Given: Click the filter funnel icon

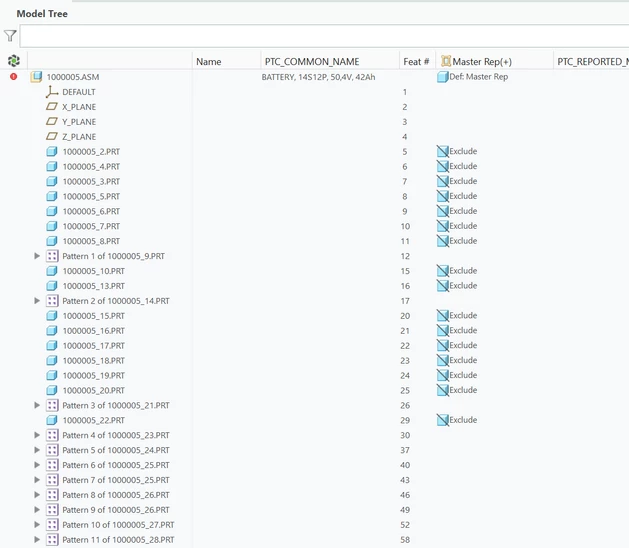Looking at the screenshot, I should 10,36.
